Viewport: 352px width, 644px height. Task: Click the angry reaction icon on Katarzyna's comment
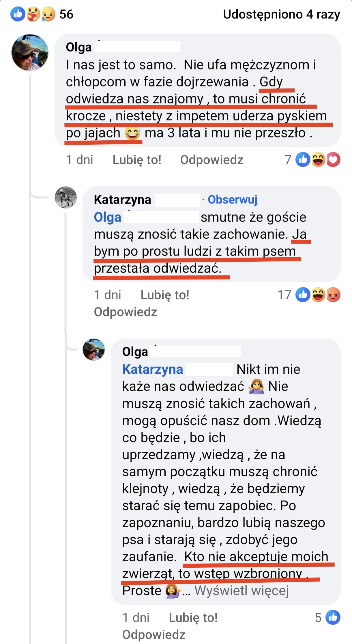point(333,295)
